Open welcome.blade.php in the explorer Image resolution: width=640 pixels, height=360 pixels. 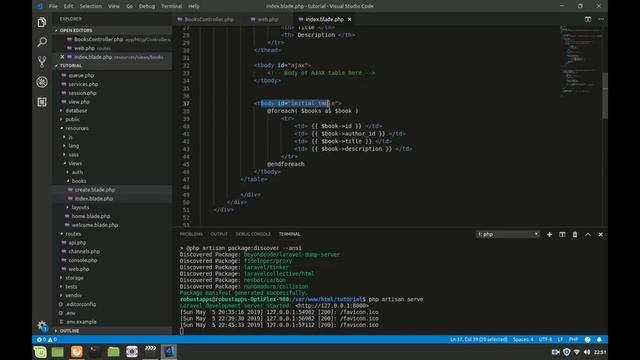tap(95, 225)
